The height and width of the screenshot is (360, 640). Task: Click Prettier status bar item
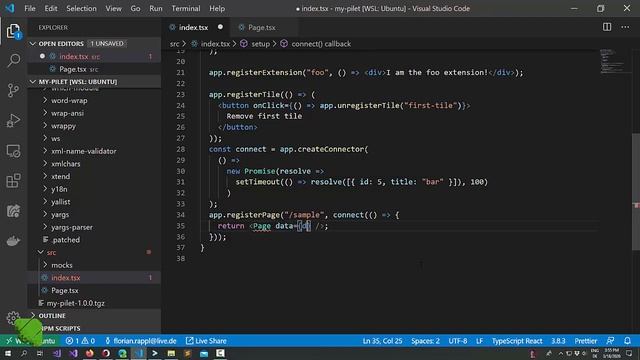(585, 341)
